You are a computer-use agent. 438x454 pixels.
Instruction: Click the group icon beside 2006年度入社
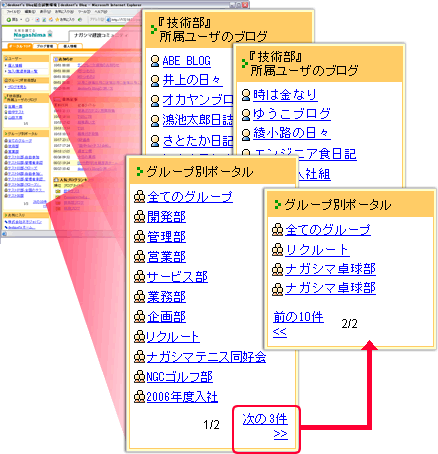click(139, 397)
